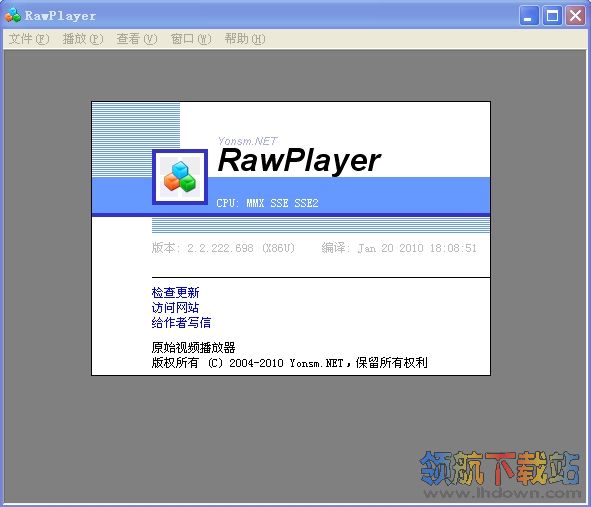
Task: Open the 窗口(W) menu
Action: [191, 39]
